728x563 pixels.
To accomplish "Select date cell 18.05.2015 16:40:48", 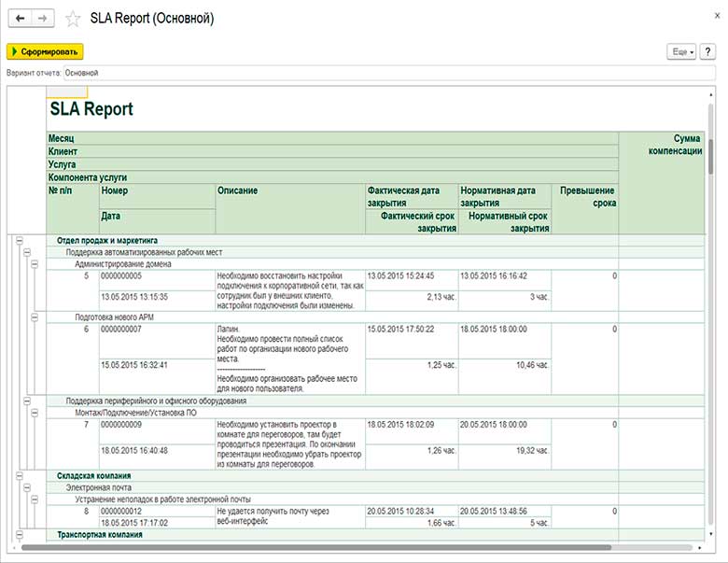I will [158, 457].
